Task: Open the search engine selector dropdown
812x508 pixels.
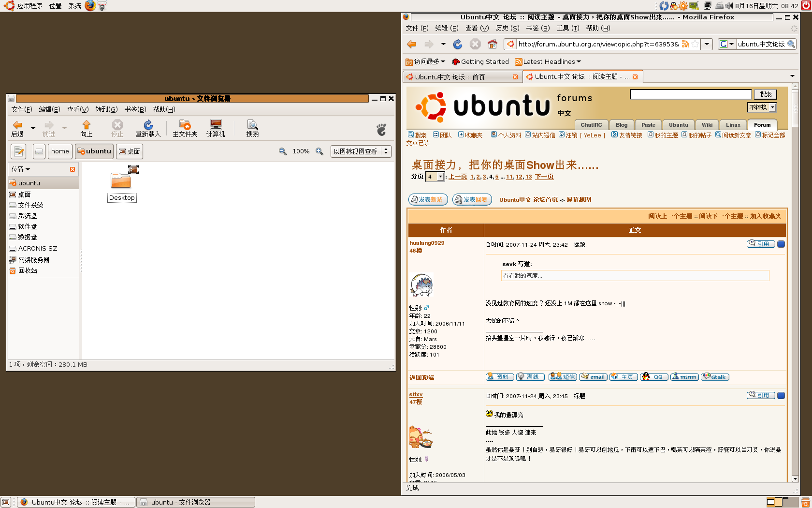Action: [x=727, y=44]
